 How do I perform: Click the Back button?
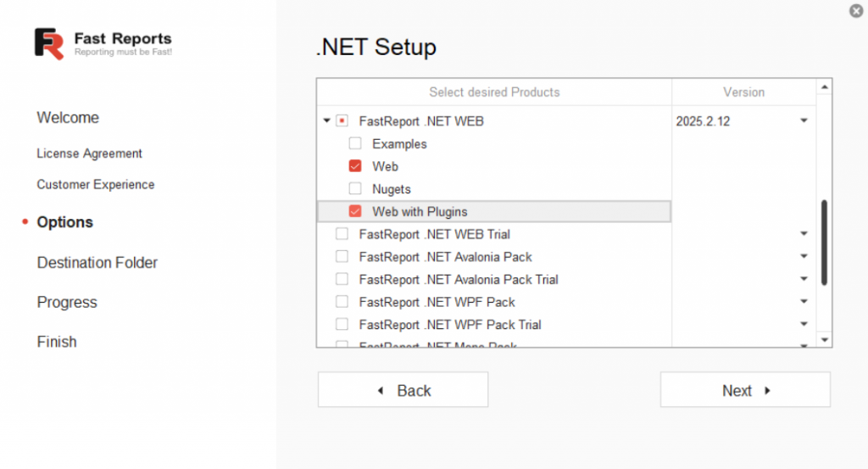coord(403,390)
